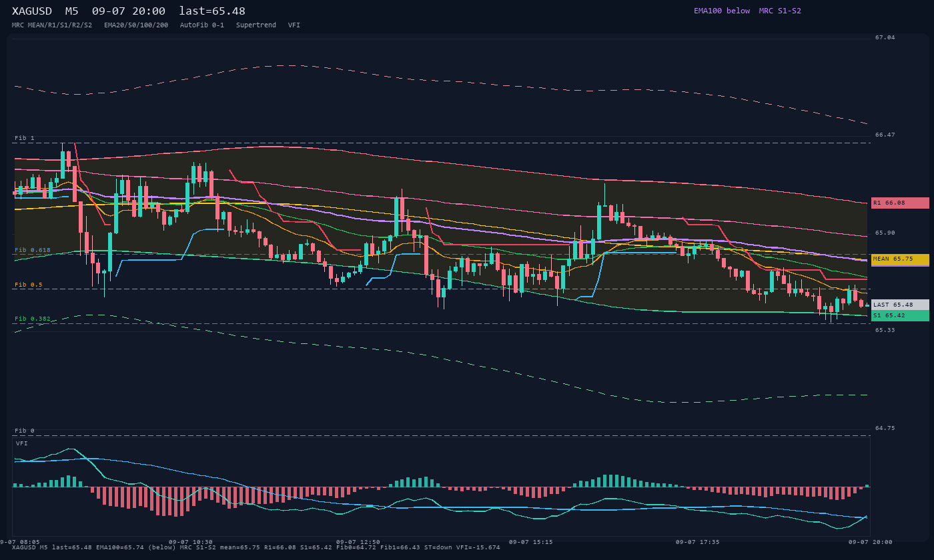The height and width of the screenshot is (560, 934).
Task: Click the MRC S1-S2 status text
Action: (x=780, y=11)
